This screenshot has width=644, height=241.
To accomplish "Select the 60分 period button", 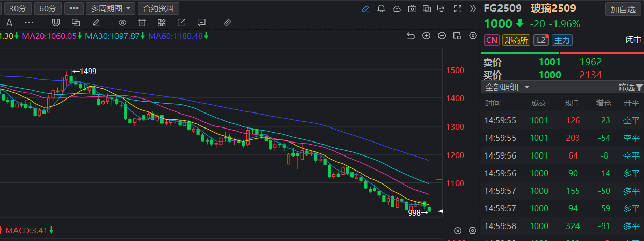I will [49, 9].
